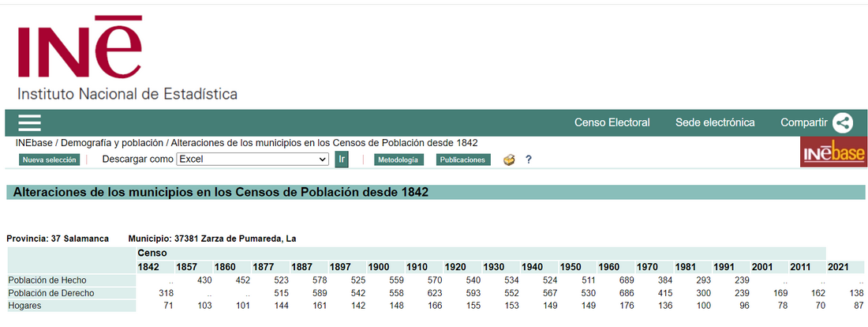Viewport: 868px width, 327px height.
Task: Expand the Descargar como format dropdown
Action: pyautogui.click(x=252, y=160)
